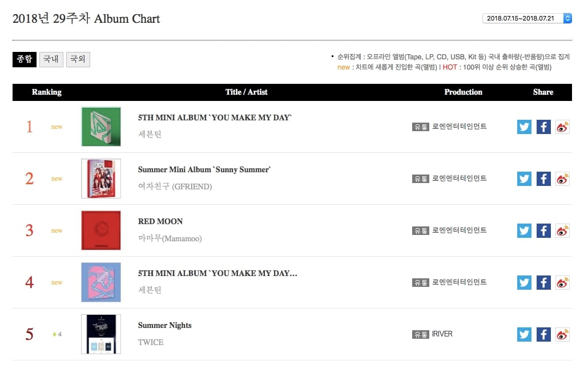Open the red RED MOON cover thumbnail
The height and width of the screenshot is (369, 588).
pos(101,230)
